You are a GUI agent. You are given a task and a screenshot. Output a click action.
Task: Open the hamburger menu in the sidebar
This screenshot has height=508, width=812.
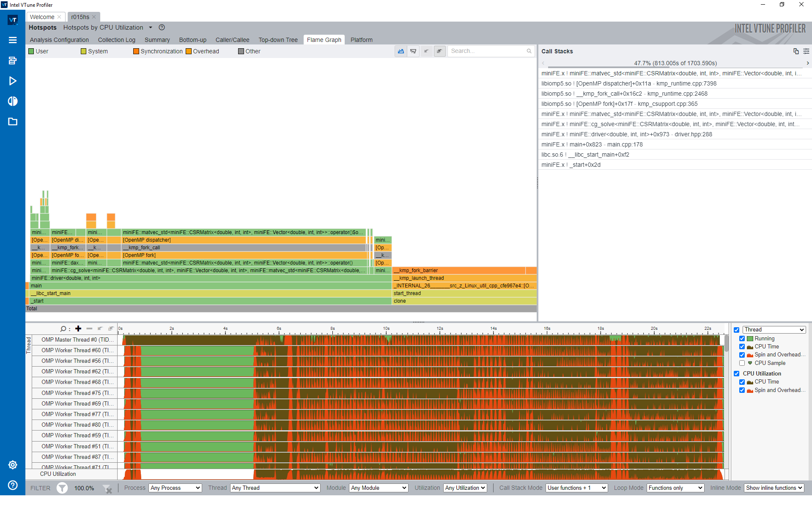[x=13, y=40]
